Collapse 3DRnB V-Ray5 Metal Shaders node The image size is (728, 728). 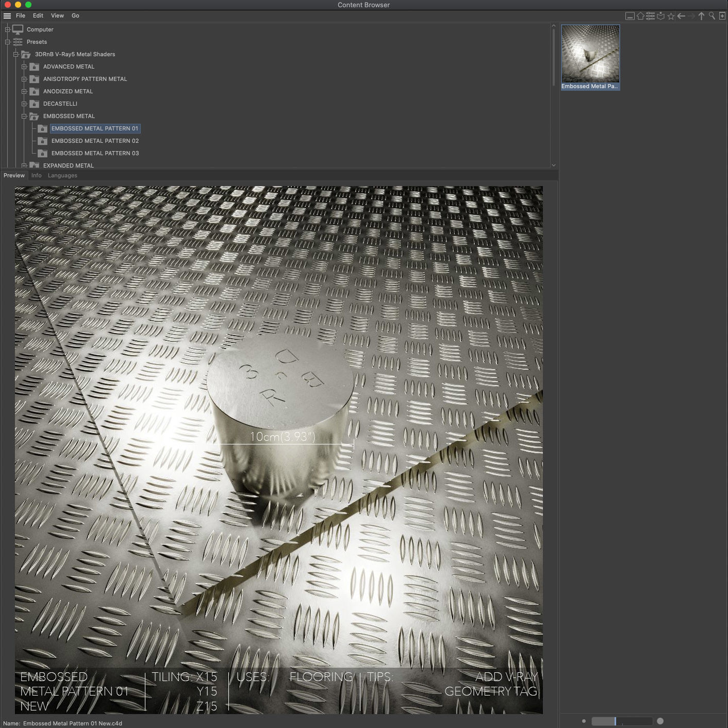[16, 54]
